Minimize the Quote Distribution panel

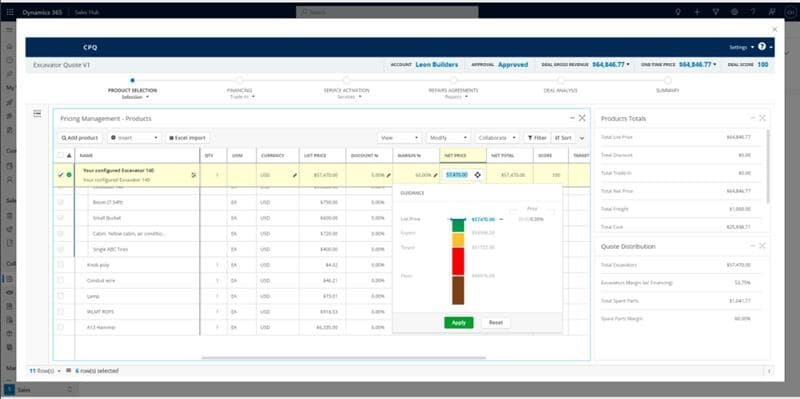point(753,245)
